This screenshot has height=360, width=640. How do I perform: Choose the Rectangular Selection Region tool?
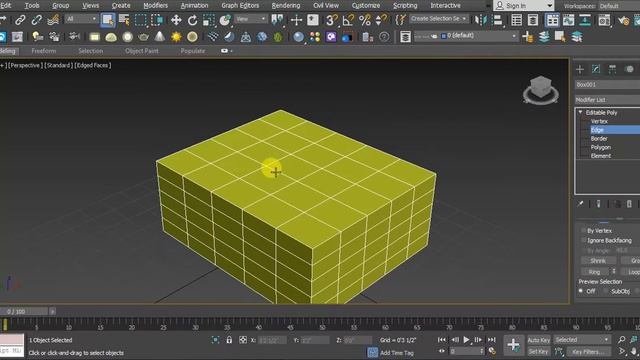coord(140,20)
